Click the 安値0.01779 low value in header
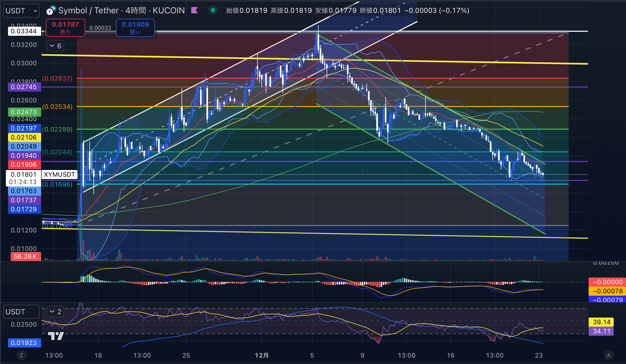Image resolution: width=626 pixels, height=364 pixels. click(336, 10)
